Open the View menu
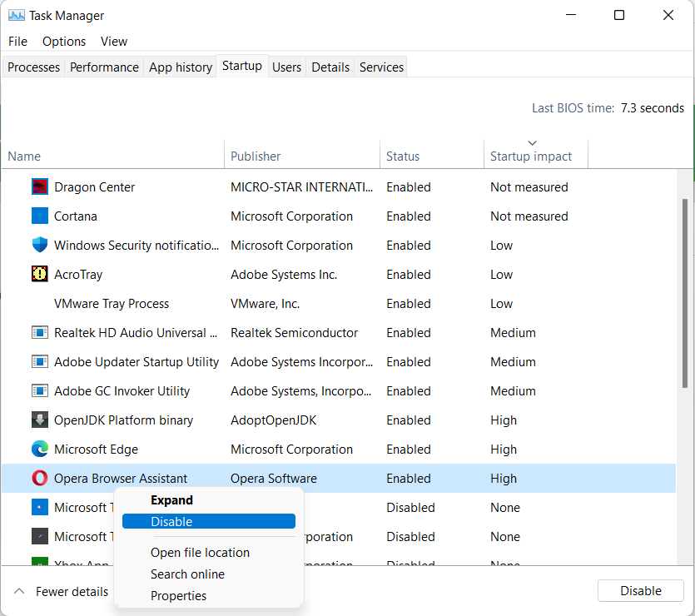This screenshot has width=695, height=616. tap(114, 42)
